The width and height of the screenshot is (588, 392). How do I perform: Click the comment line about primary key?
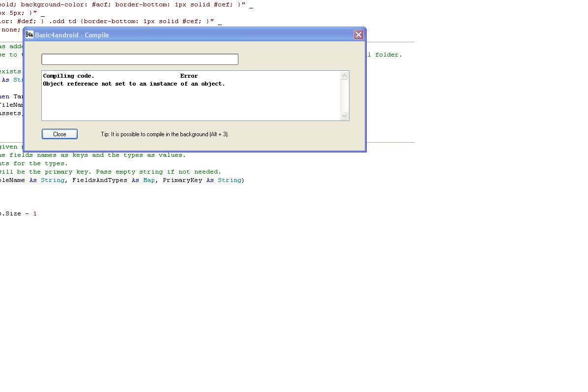(x=111, y=172)
